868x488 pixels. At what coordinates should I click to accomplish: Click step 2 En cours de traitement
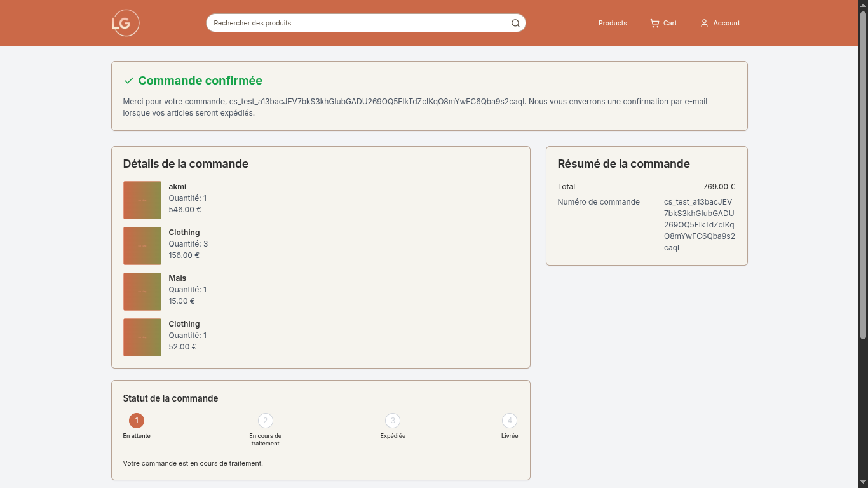266,421
